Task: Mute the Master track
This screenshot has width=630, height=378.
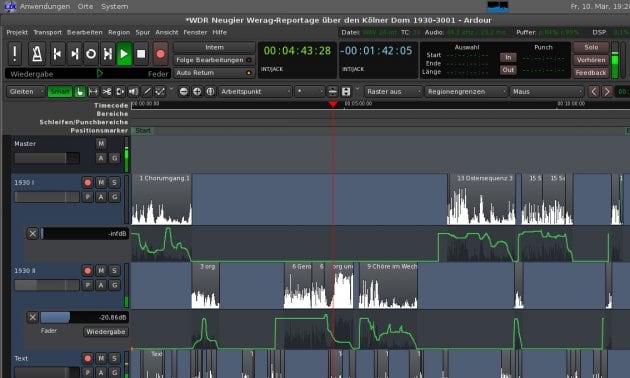Action: point(101,143)
